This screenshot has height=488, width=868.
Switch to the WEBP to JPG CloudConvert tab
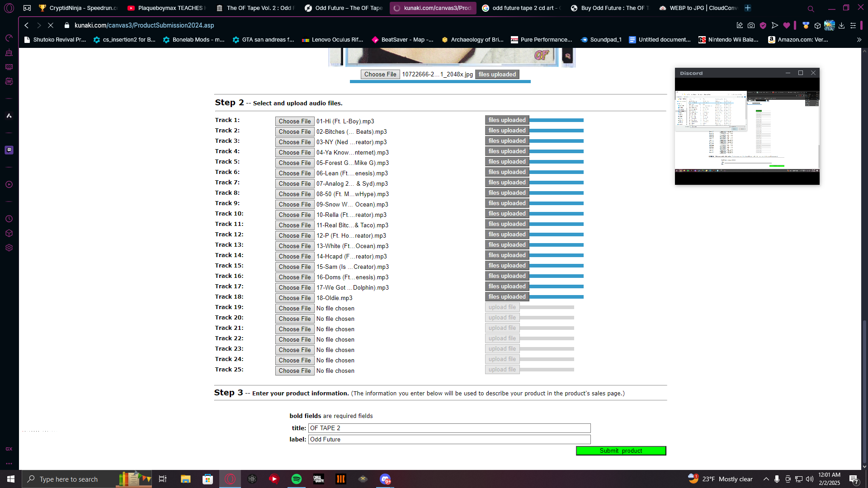coord(698,8)
